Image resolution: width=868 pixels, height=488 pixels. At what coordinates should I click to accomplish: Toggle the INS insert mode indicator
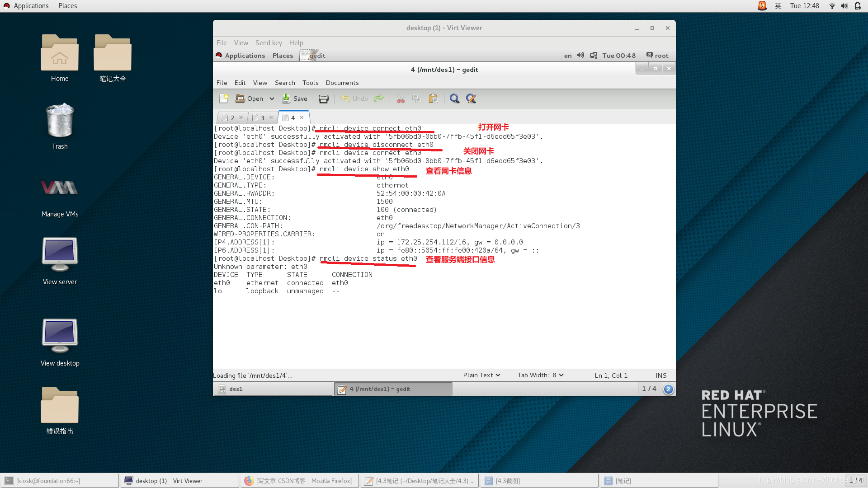[661, 375]
